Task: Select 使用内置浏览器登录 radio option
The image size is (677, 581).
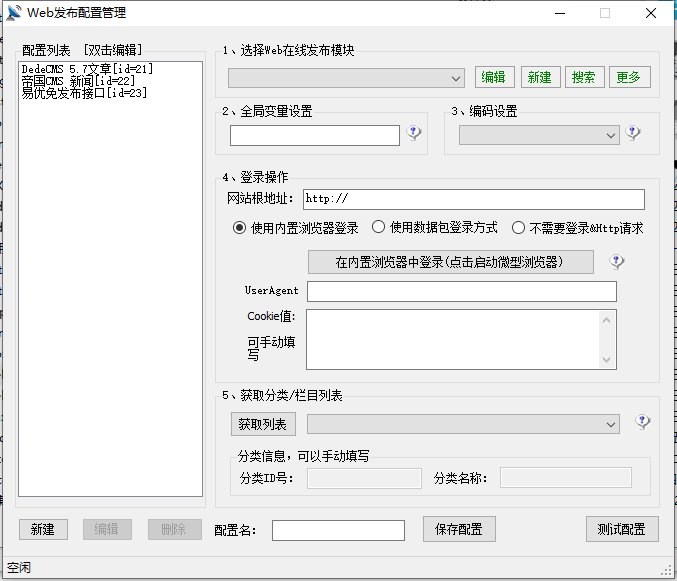Action: pyautogui.click(x=240, y=228)
